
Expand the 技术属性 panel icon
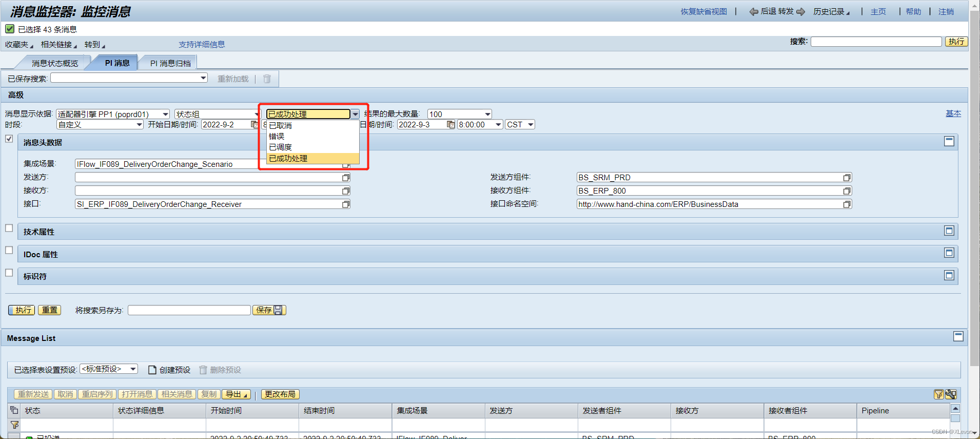(949, 231)
